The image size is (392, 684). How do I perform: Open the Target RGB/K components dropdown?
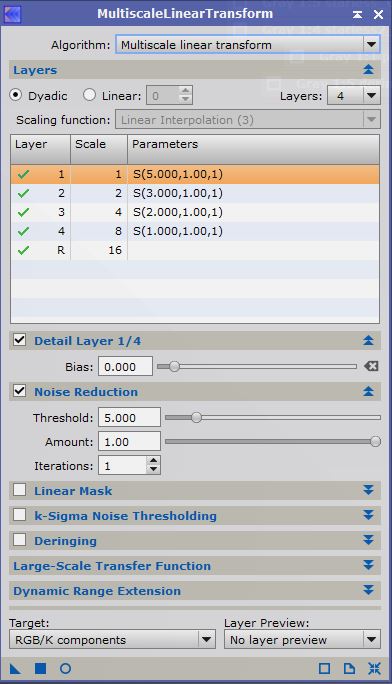112,640
